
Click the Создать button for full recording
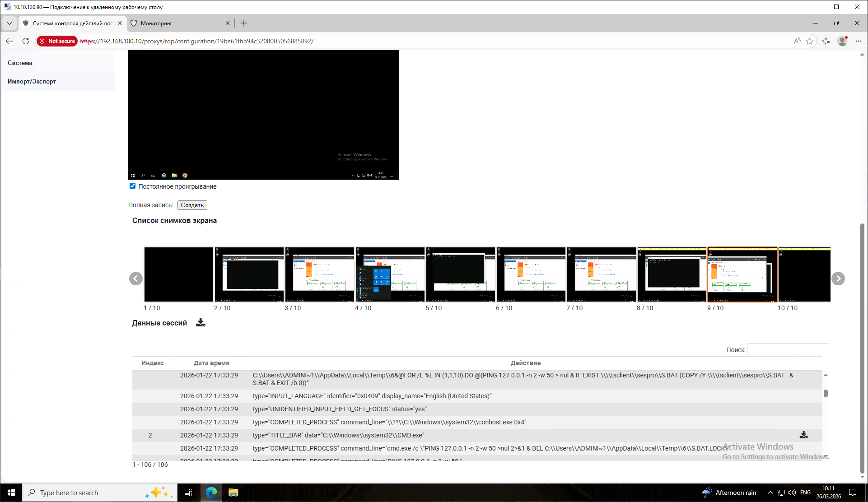coord(192,205)
